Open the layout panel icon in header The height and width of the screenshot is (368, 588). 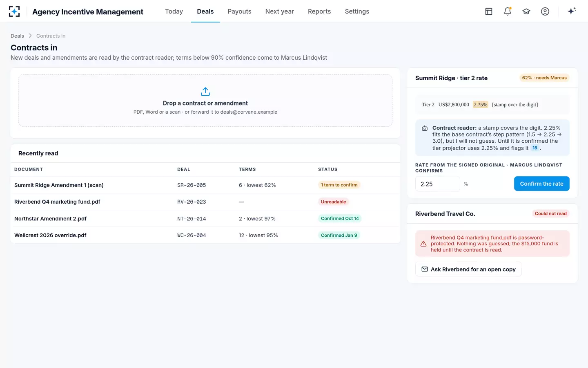tap(489, 11)
